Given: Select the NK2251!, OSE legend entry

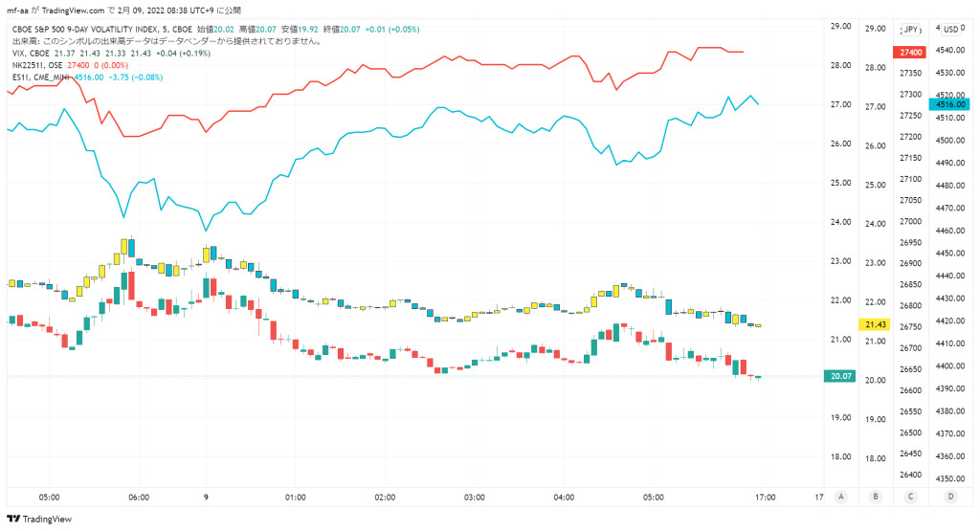Looking at the screenshot, I should (37, 65).
